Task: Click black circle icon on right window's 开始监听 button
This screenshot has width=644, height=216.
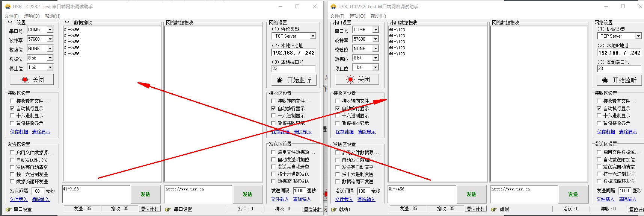Action: click(x=605, y=80)
